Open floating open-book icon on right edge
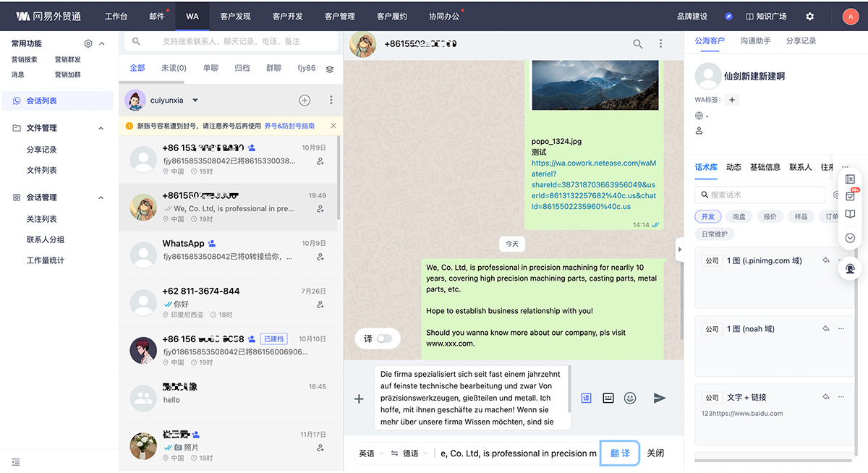 coord(851,214)
